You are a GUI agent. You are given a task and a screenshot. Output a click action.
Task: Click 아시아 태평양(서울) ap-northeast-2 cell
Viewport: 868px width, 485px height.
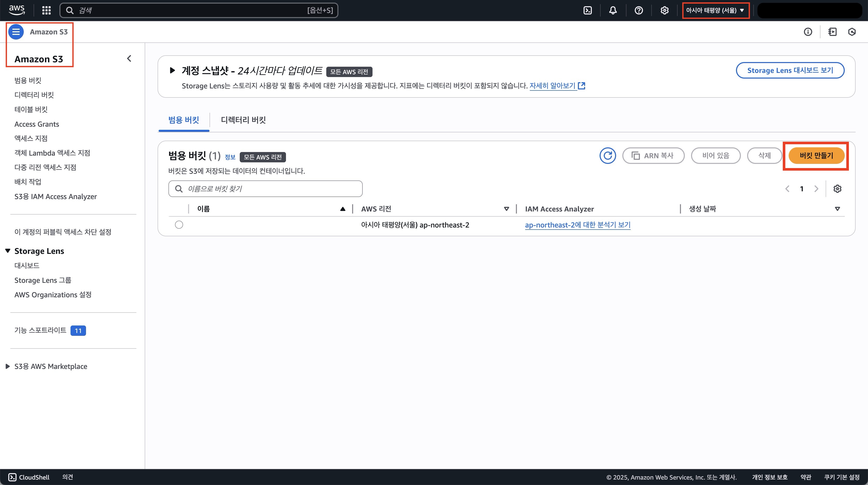[415, 225]
